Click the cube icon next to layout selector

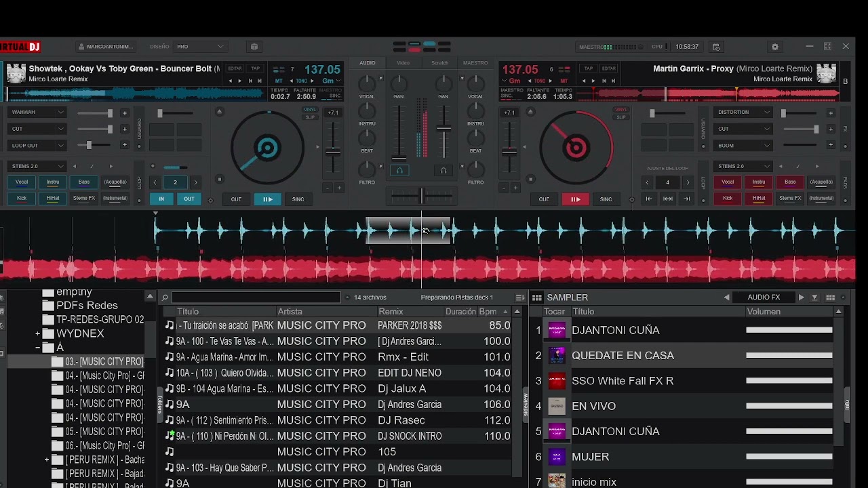254,47
